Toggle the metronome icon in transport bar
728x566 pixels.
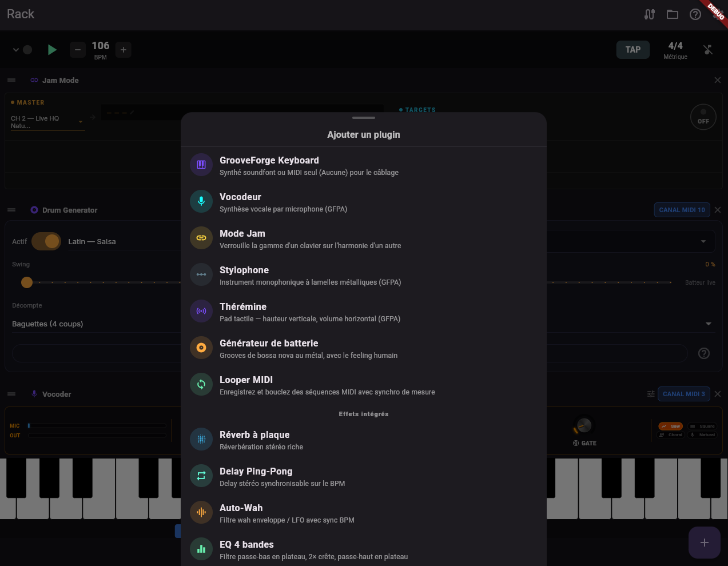click(x=708, y=50)
